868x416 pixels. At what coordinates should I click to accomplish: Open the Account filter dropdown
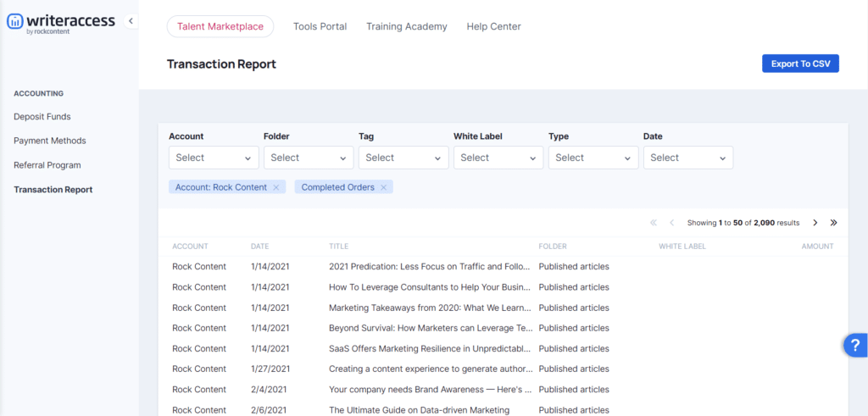(x=214, y=158)
